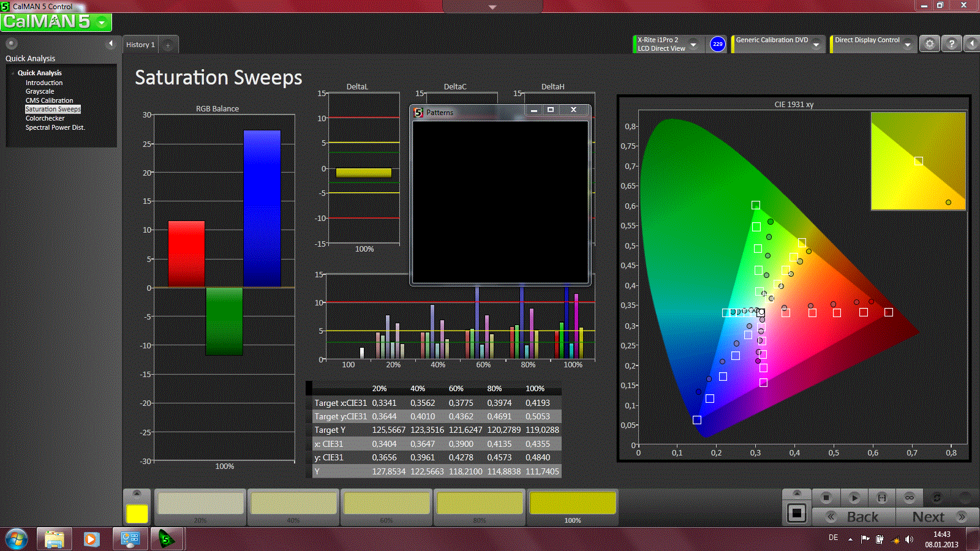Click the Next button
980x551 pixels.
click(937, 517)
